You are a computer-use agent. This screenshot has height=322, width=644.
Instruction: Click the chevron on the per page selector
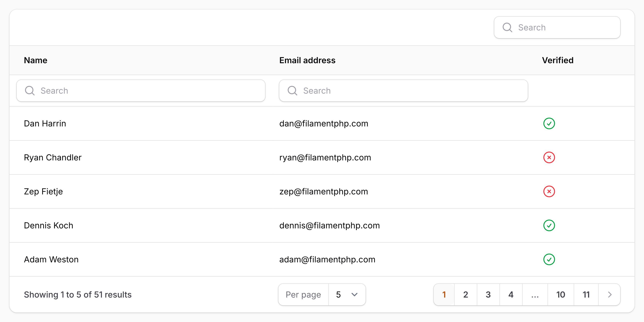(x=355, y=295)
